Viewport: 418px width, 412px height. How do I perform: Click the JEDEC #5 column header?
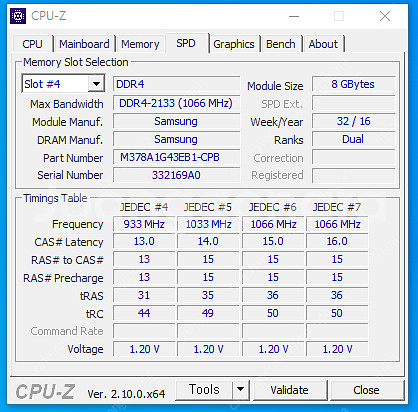point(208,207)
